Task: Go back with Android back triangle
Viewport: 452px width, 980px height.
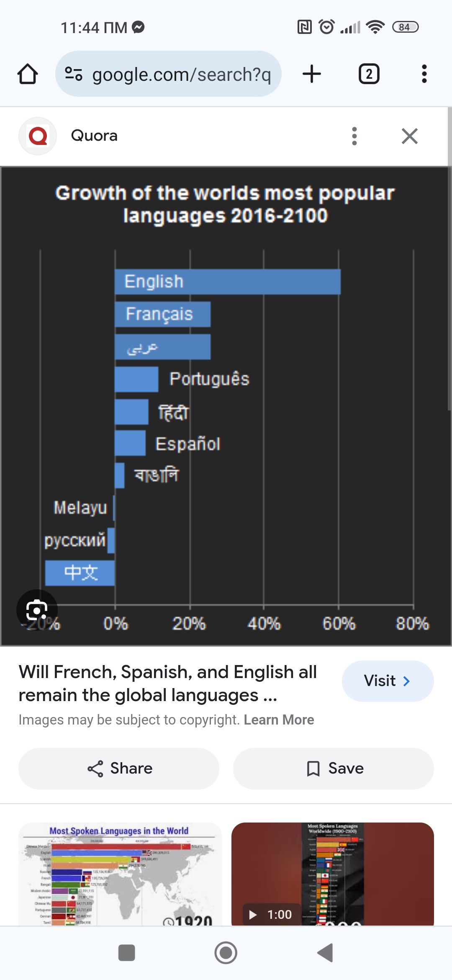Action: pos(325,953)
